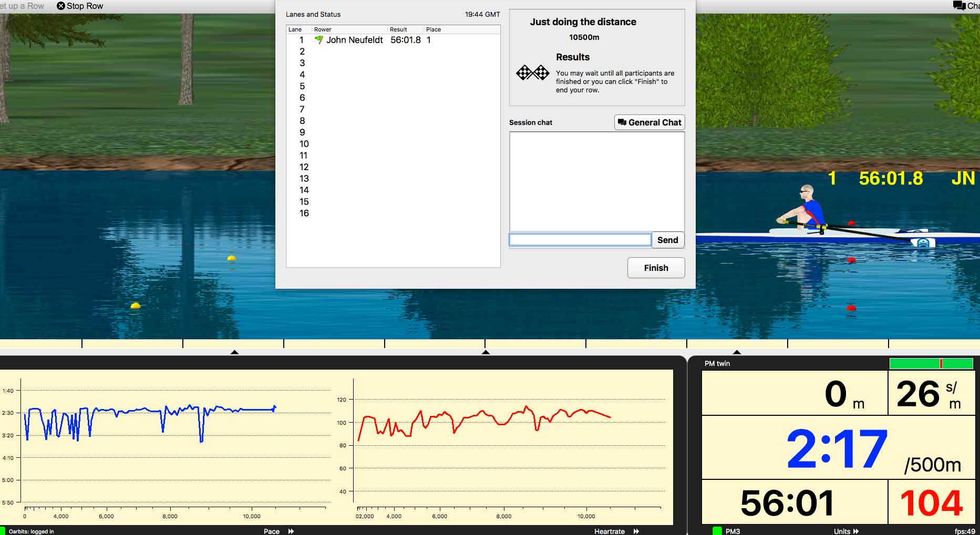Screen dimensions: 980x535
Task: Click the 10500m distance label
Action: point(584,37)
